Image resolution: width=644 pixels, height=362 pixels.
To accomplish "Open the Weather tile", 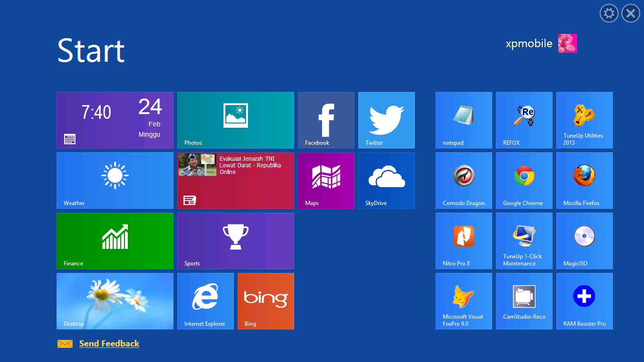I will pyautogui.click(x=115, y=181).
